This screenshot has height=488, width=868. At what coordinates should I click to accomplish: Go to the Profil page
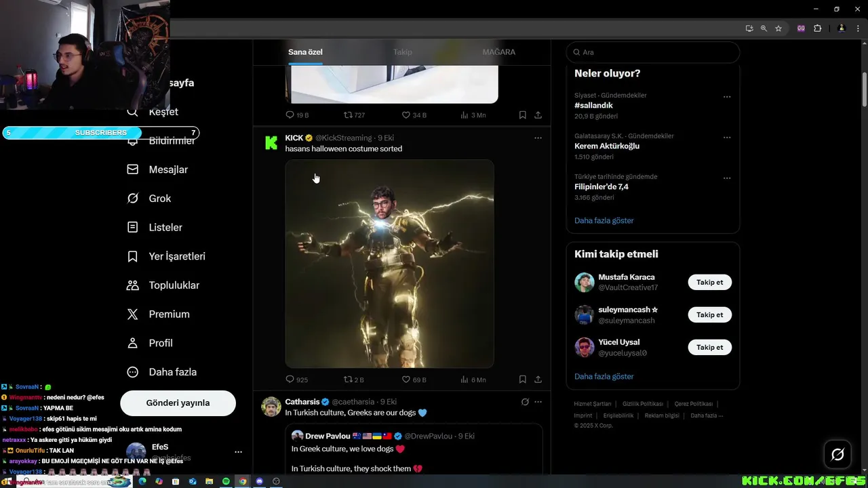pyautogui.click(x=150, y=343)
